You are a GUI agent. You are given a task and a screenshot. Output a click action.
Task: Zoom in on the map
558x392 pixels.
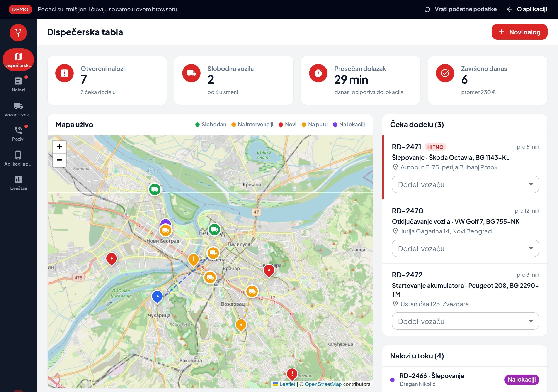coord(59,147)
